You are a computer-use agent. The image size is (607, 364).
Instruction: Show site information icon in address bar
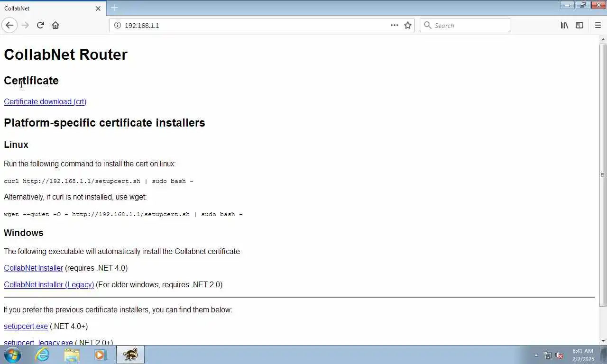[x=117, y=25]
